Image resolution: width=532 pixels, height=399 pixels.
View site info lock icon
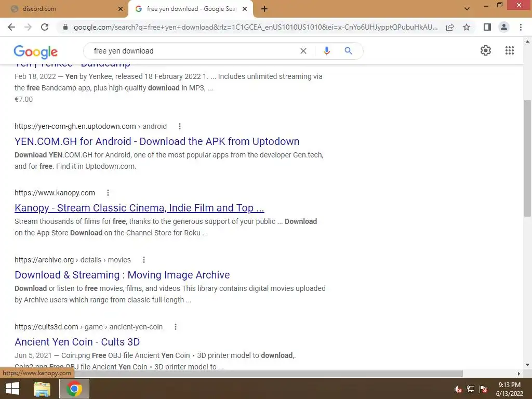pos(65,27)
